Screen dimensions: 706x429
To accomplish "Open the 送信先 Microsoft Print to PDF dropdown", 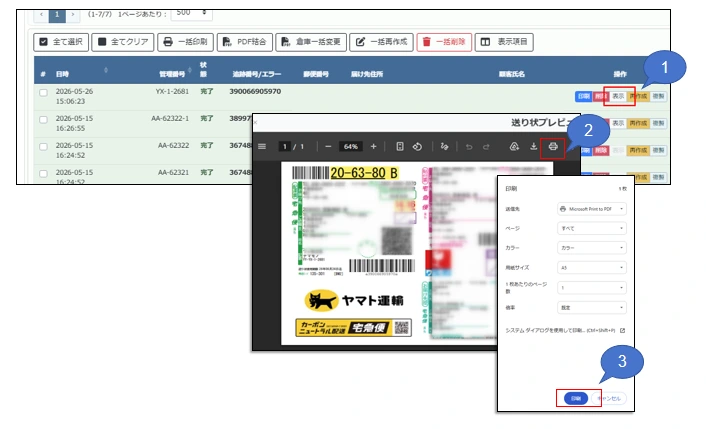I will click(591, 209).
